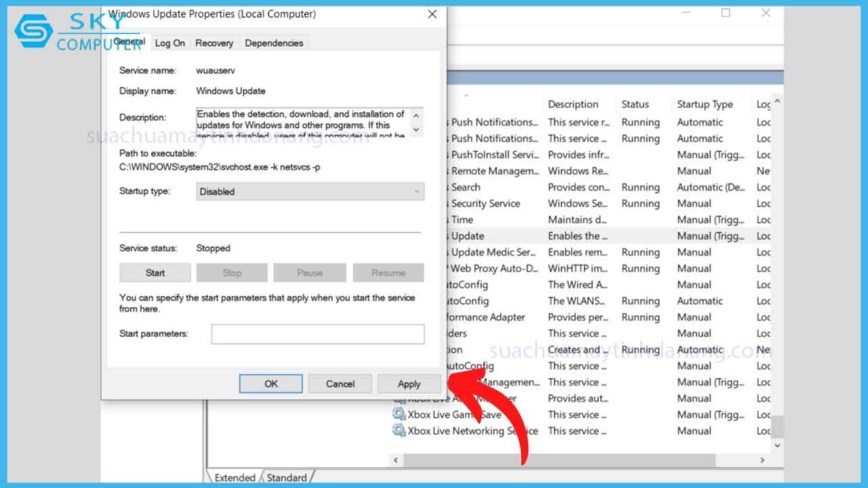868x488 pixels.
Task: Click the Services vertical scrollbar thumb
Action: pos(777,426)
